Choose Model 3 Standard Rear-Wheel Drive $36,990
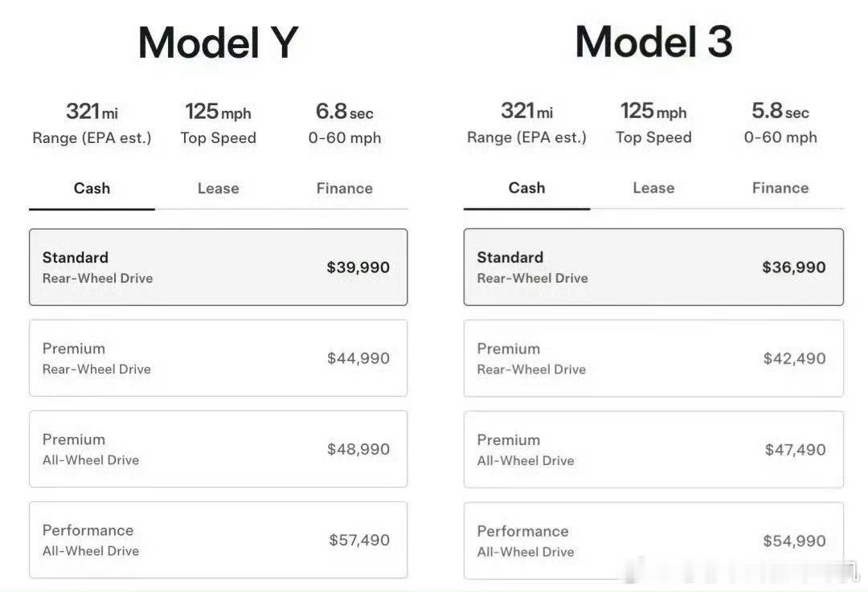The width and height of the screenshot is (868, 592). [x=653, y=267]
